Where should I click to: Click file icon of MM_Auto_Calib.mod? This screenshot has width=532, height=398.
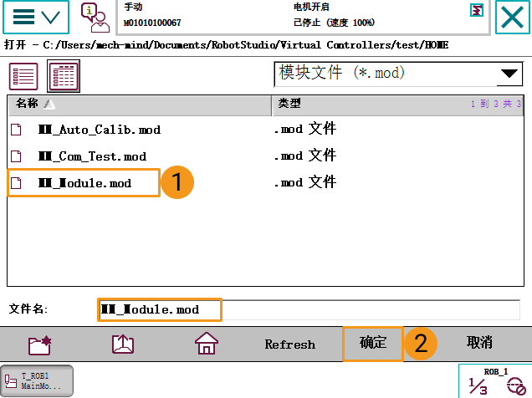coord(16,130)
